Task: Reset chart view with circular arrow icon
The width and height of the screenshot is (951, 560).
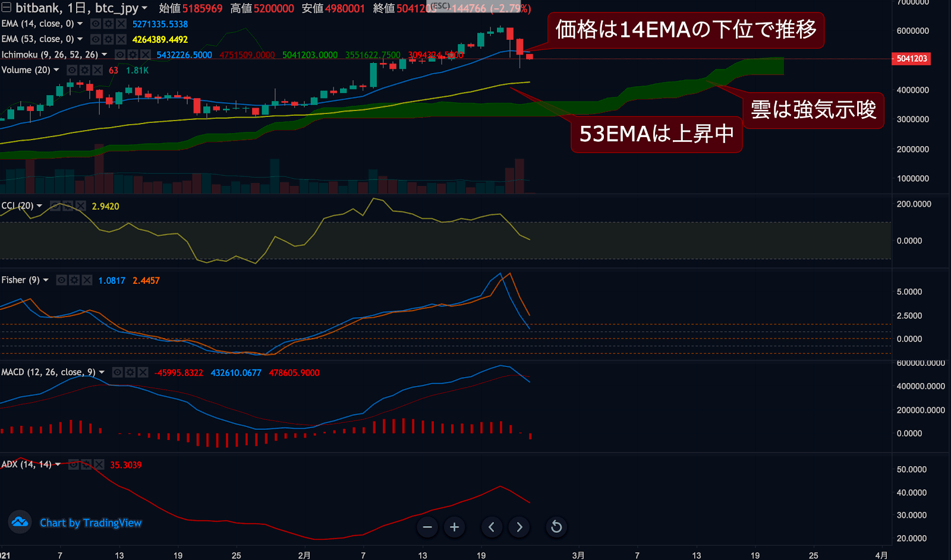Action: click(555, 527)
